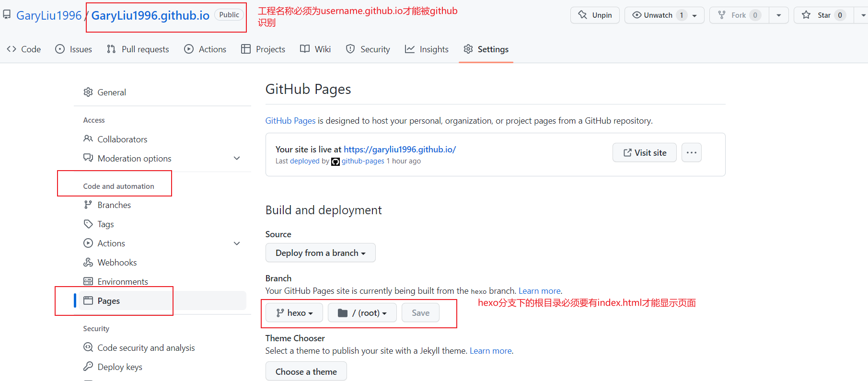This screenshot has height=381, width=868.
Task: Click the Public visibility badge
Action: (x=229, y=15)
